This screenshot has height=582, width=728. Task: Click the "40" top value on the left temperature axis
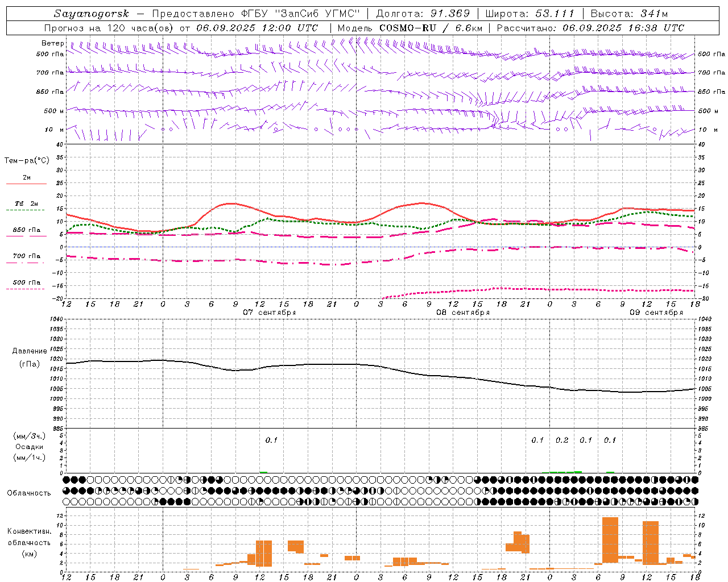point(59,145)
